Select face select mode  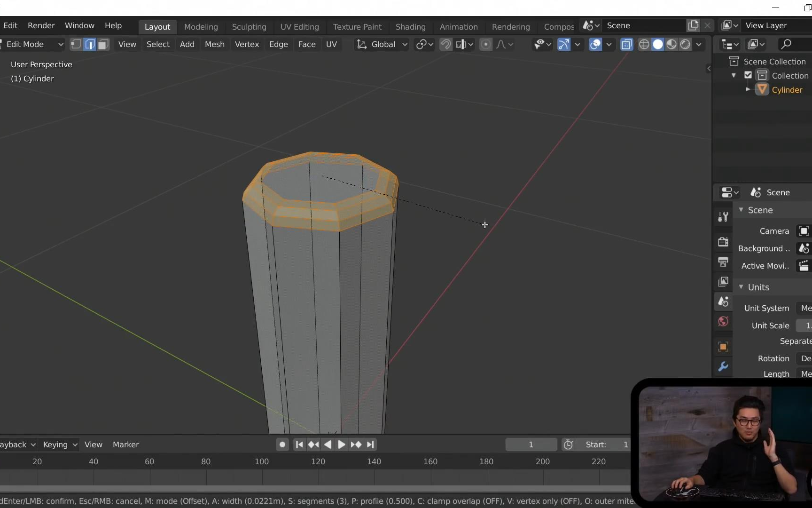[103, 44]
